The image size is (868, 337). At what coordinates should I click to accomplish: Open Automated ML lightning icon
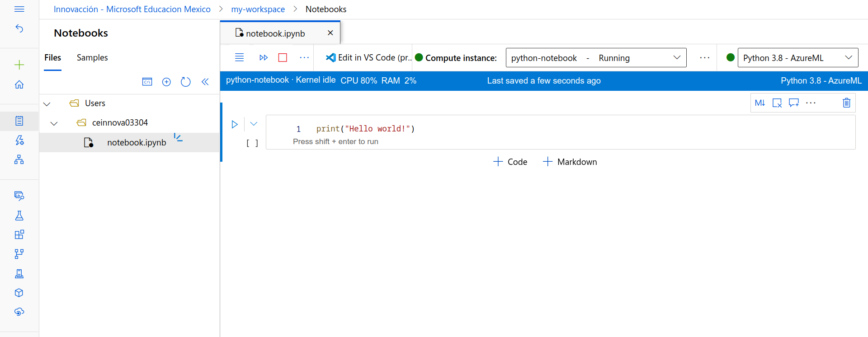click(x=19, y=140)
